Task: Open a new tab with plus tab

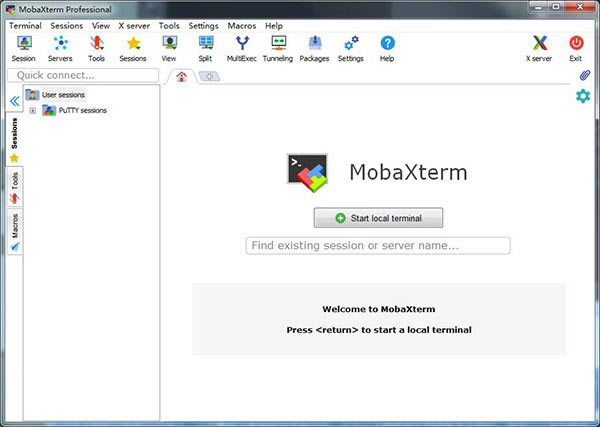Action: [x=209, y=77]
